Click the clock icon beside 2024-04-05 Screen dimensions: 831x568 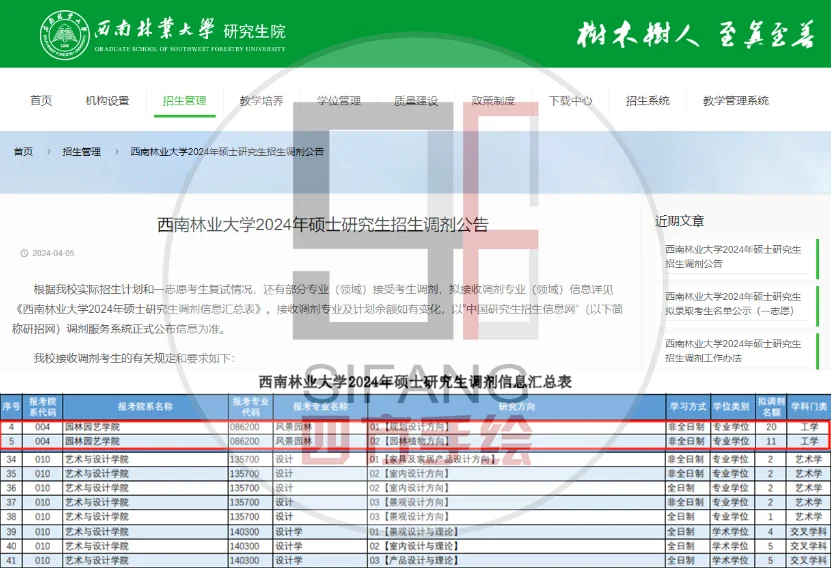(x=24, y=253)
